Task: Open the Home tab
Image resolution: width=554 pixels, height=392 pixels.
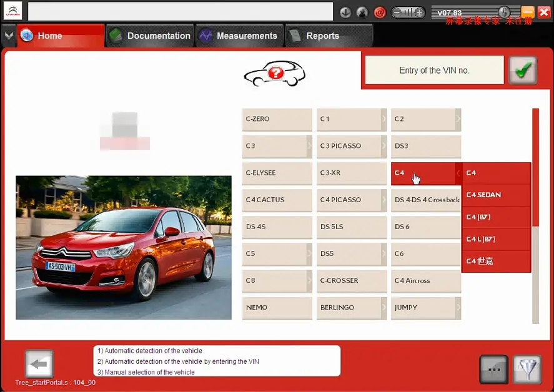Action: [61, 36]
